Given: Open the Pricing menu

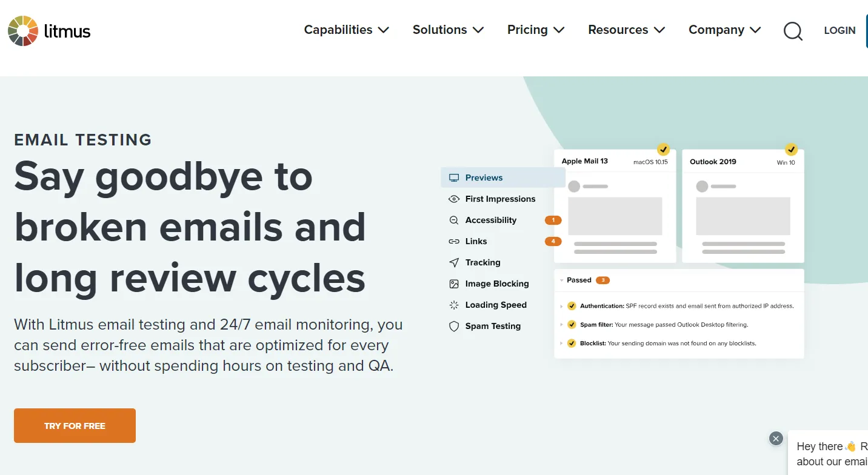Looking at the screenshot, I should (536, 30).
